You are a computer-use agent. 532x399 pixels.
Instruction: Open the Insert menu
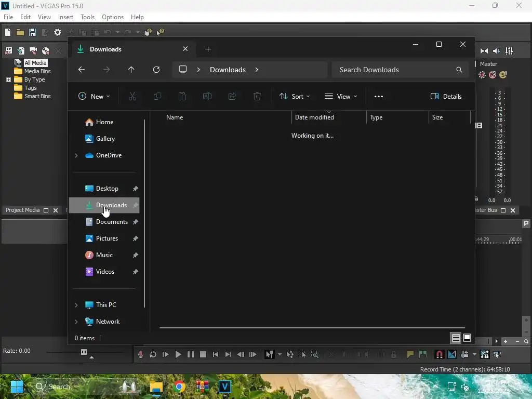(65, 17)
